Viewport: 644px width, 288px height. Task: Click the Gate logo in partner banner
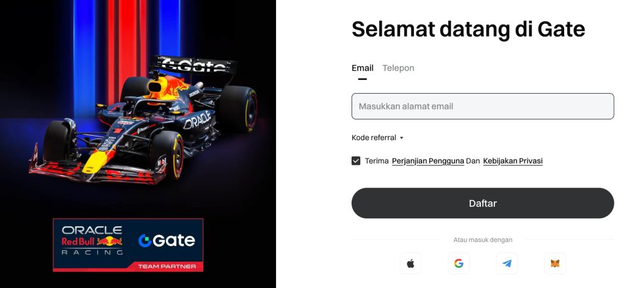click(167, 241)
